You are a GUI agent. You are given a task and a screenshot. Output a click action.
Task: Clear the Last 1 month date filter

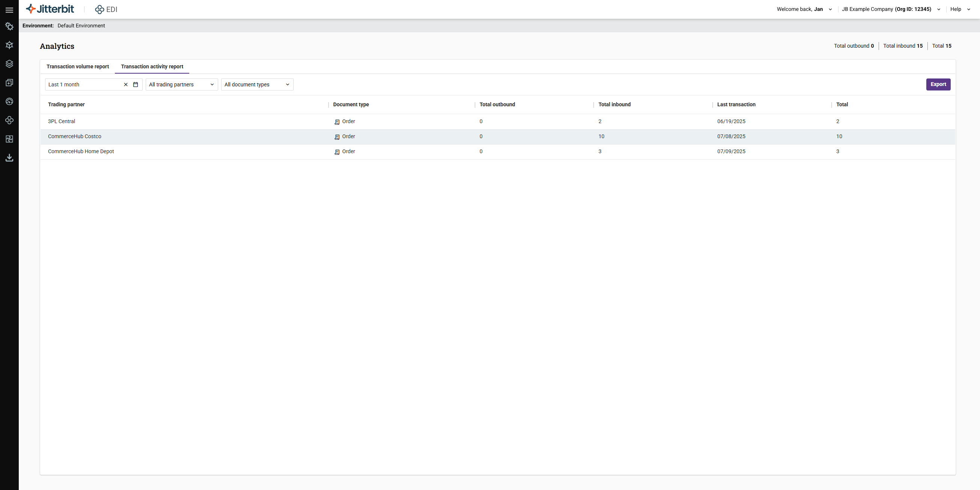pyautogui.click(x=125, y=84)
